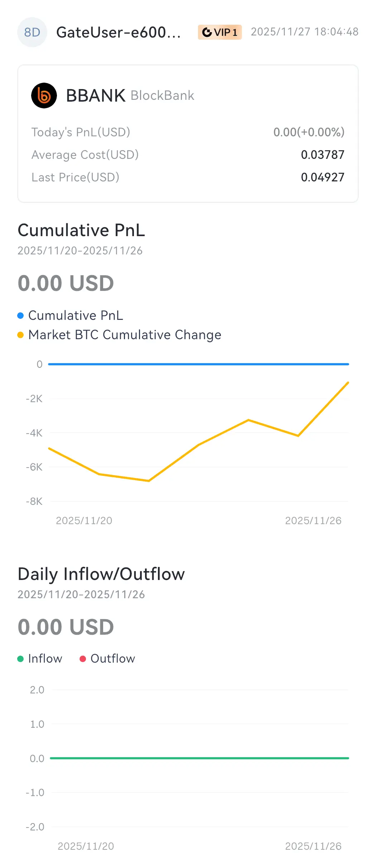Image resolution: width=376 pixels, height=868 pixels.
Task: Click the blue Cumulative PnL legend dot
Action: (x=20, y=316)
